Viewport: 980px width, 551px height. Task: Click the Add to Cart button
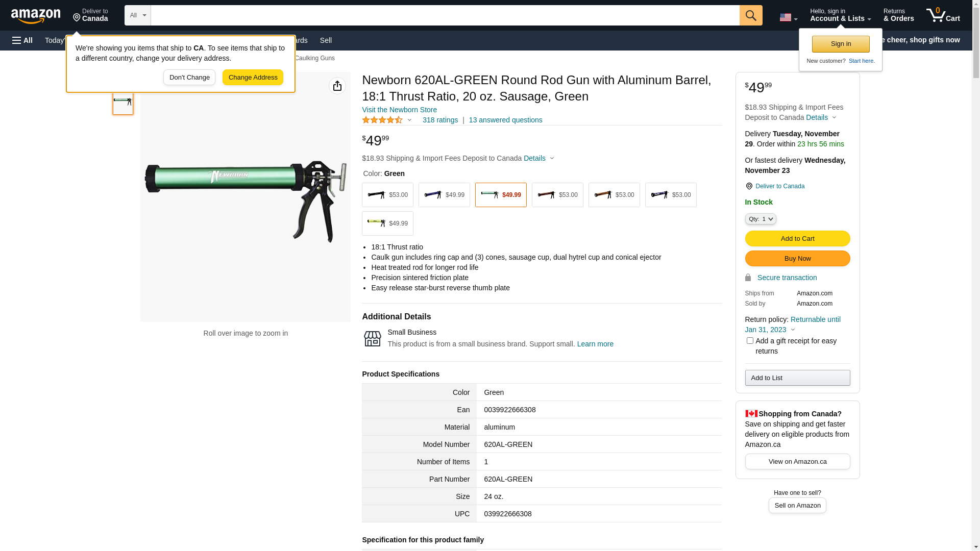click(x=797, y=239)
